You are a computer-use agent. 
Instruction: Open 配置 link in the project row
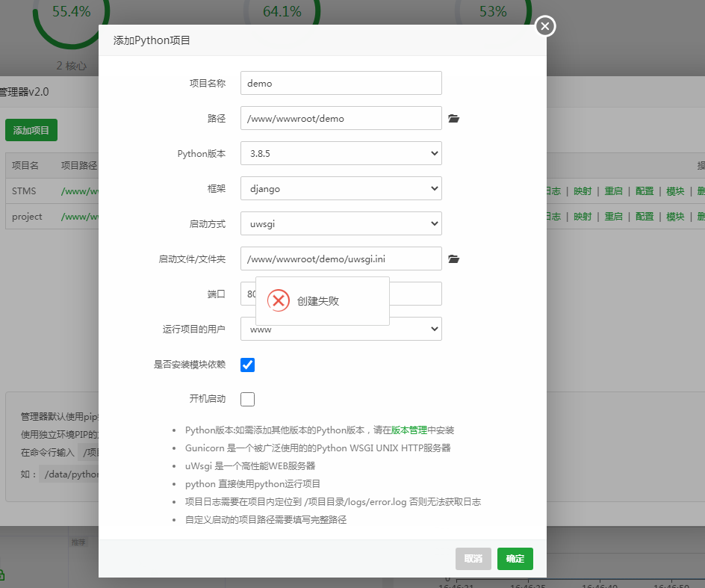[x=645, y=217]
